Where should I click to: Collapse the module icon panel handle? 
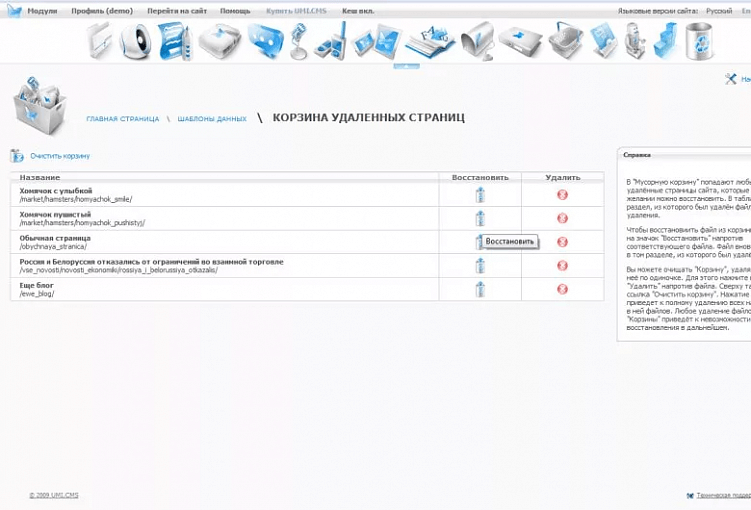(x=407, y=67)
